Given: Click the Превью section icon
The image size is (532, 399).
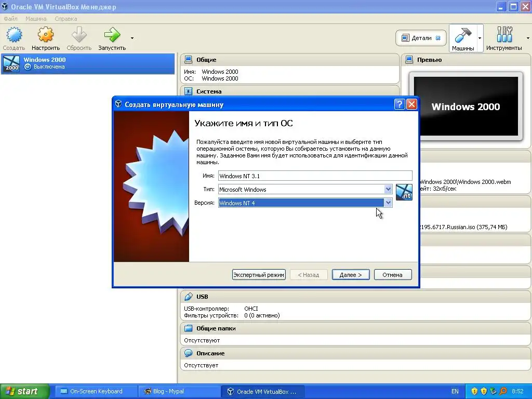Looking at the screenshot, I should [409, 60].
